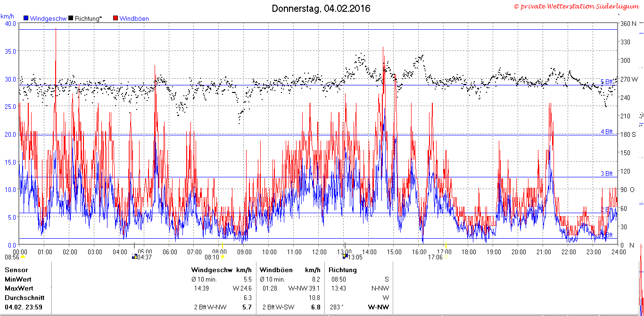The image size is (644, 316).
Task: Click the 20:00 time axis label
Action: pyautogui.click(x=519, y=251)
